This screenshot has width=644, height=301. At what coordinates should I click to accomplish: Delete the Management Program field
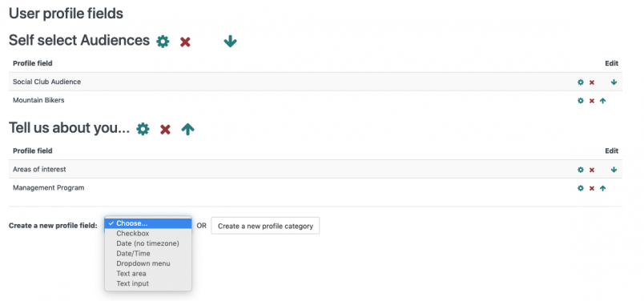pyautogui.click(x=592, y=188)
